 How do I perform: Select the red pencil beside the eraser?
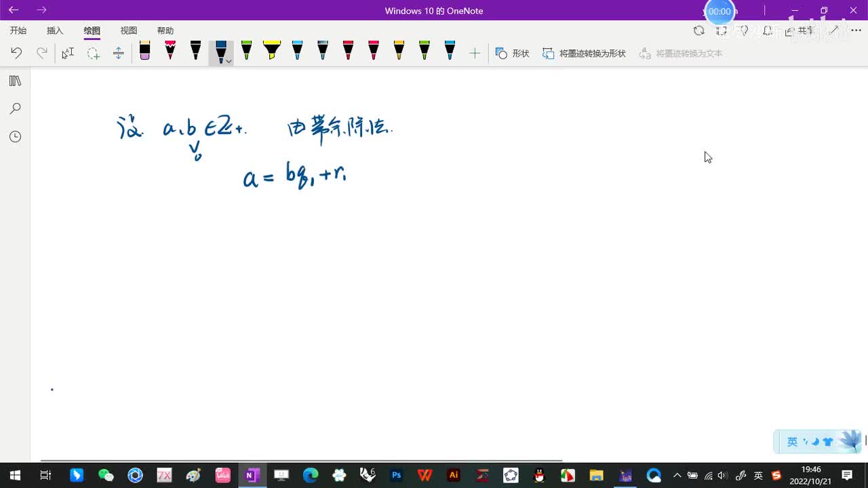click(x=170, y=51)
